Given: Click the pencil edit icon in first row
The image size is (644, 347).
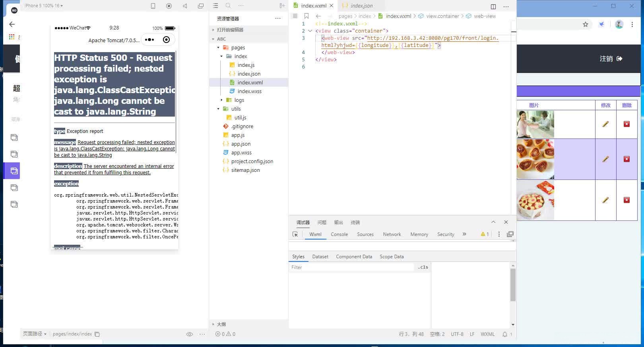Looking at the screenshot, I should pos(605,124).
